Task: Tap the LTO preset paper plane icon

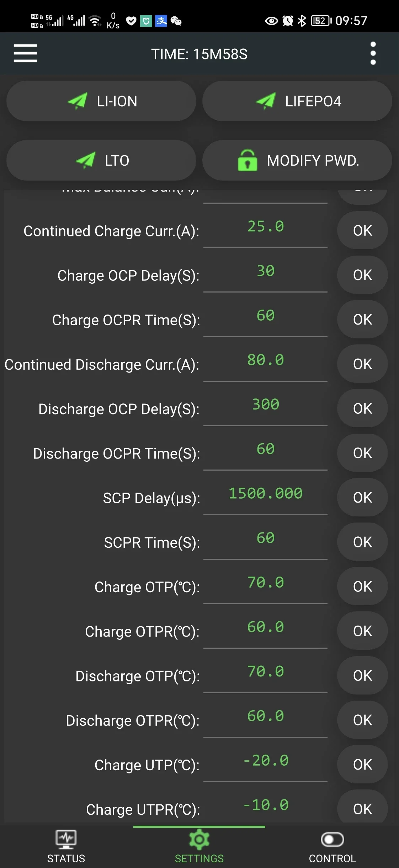Action: [86, 160]
